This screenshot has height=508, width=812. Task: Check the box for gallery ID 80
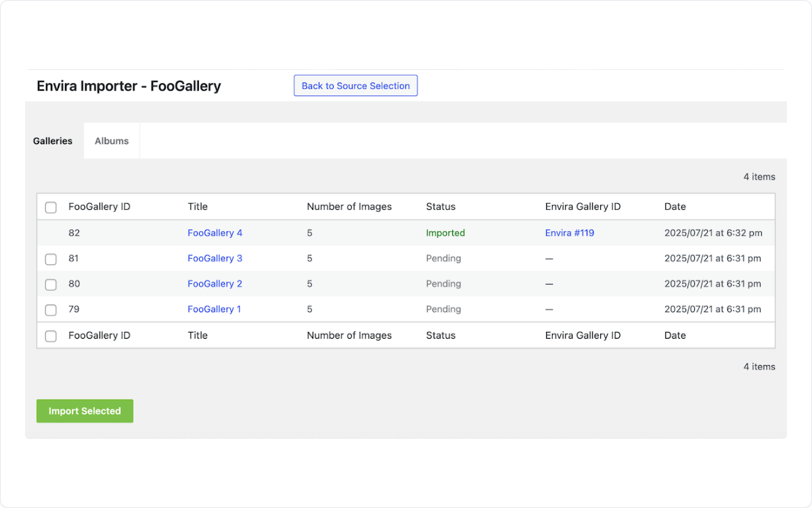click(51, 284)
